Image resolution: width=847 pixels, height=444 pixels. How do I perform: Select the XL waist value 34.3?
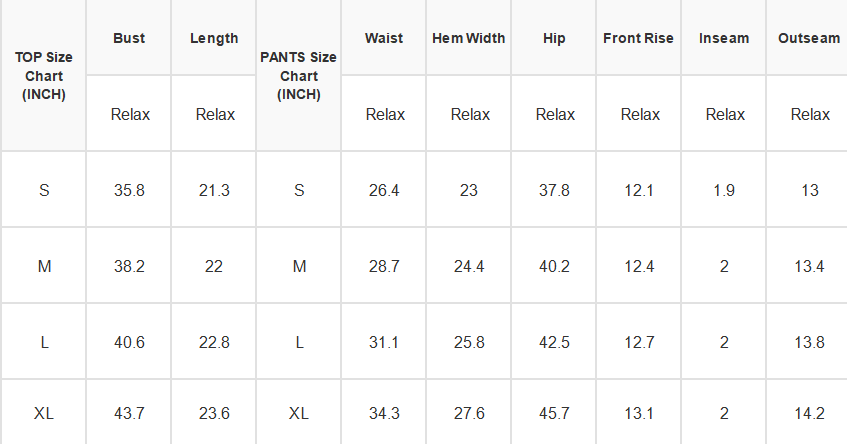(384, 413)
